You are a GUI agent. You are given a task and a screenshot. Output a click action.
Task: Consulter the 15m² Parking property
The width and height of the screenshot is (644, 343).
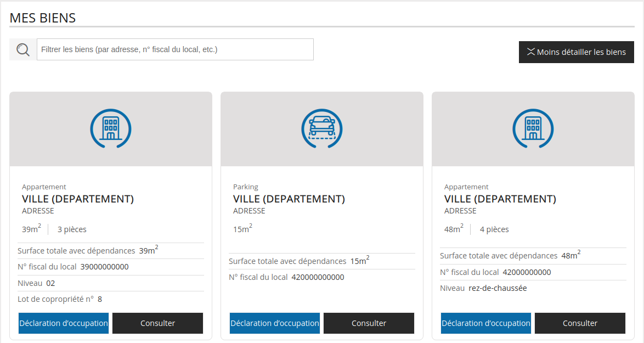coord(369,323)
